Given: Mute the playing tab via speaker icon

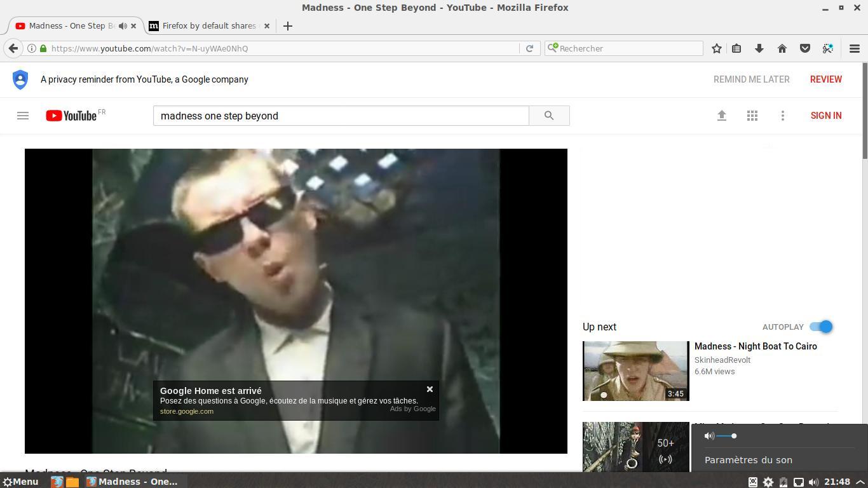Looking at the screenshot, I should [x=123, y=26].
